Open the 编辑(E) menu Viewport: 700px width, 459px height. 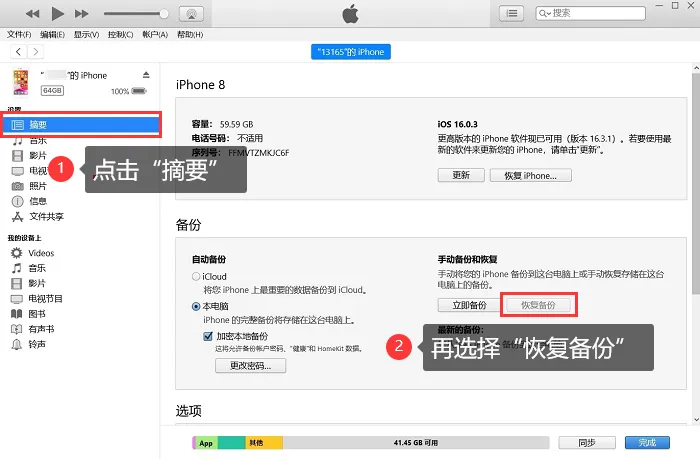tap(52, 34)
